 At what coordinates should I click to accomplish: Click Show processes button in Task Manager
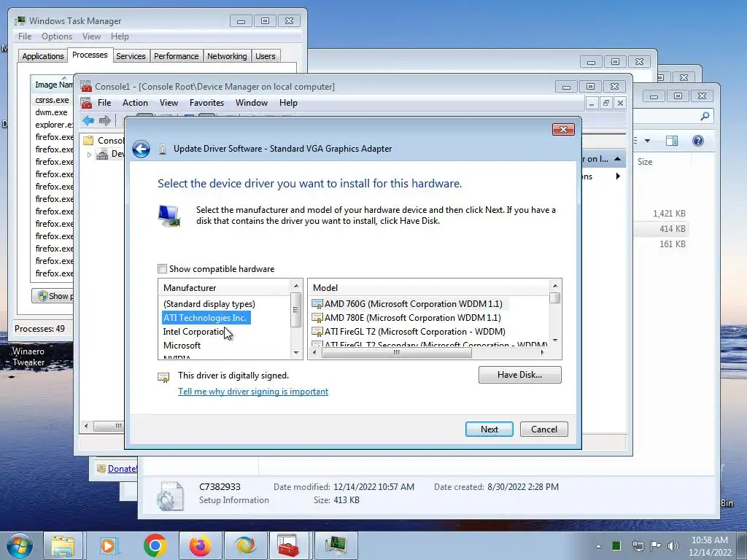pos(53,296)
